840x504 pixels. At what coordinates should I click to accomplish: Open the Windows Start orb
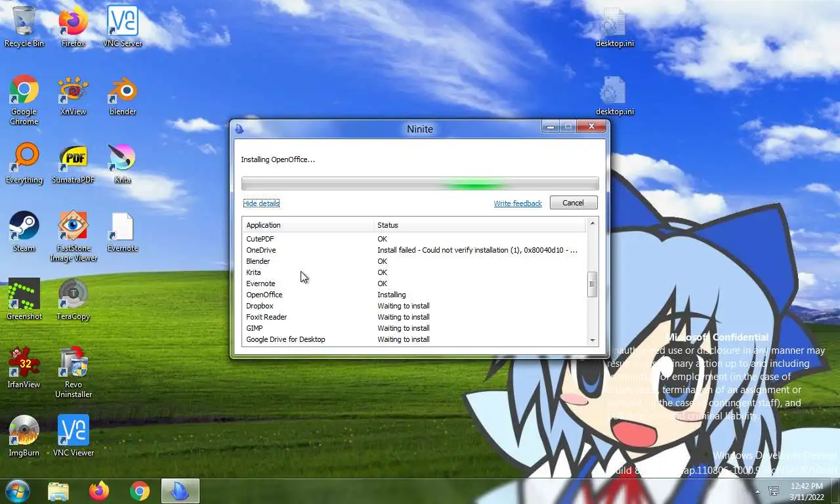coord(18,491)
